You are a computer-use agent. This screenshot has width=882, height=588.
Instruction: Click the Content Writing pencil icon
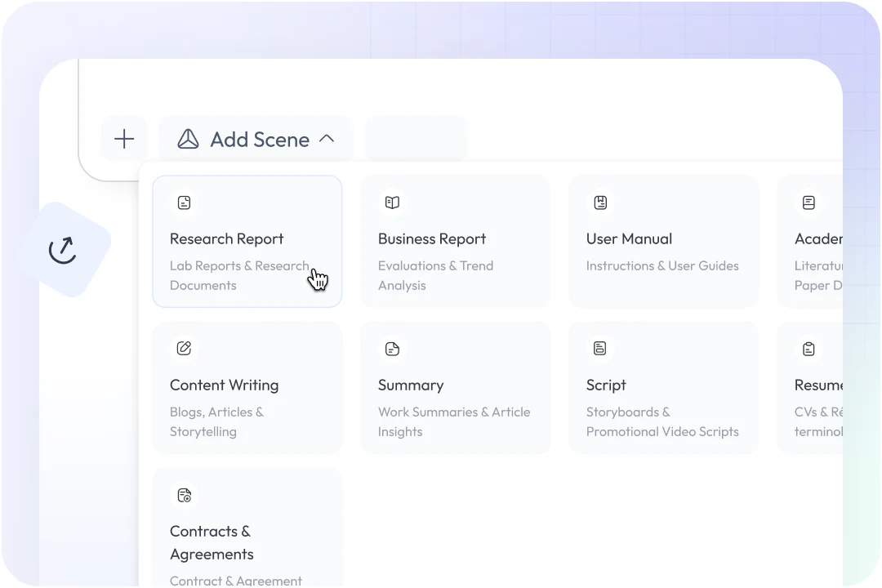(185, 349)
